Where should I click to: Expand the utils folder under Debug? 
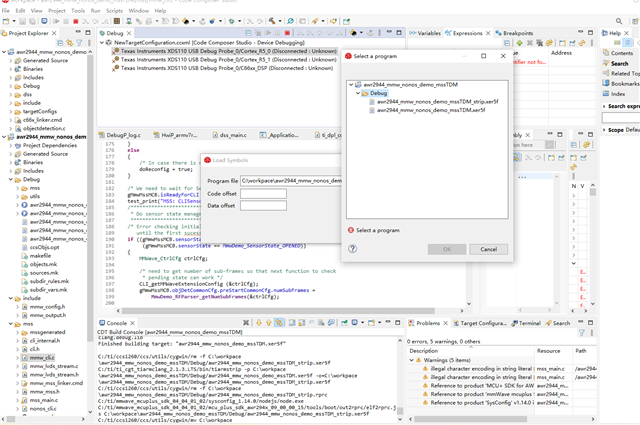point(18,196)
